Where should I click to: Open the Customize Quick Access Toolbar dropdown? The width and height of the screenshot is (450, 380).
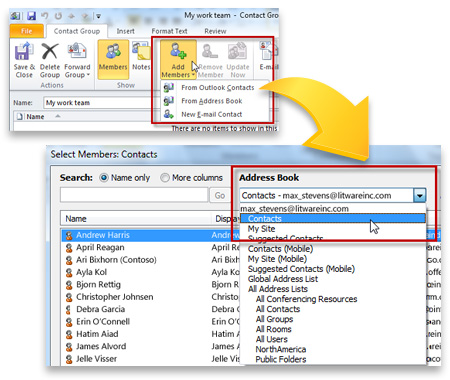98,16
